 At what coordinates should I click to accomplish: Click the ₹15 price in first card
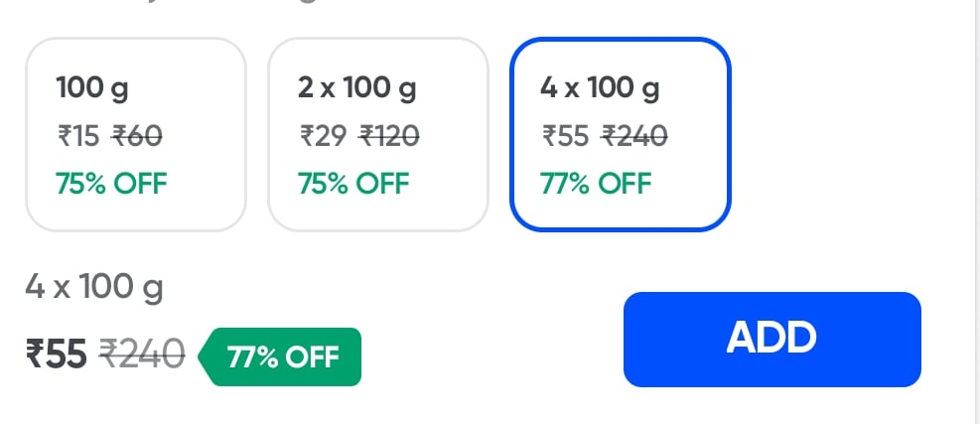(78, 136)
